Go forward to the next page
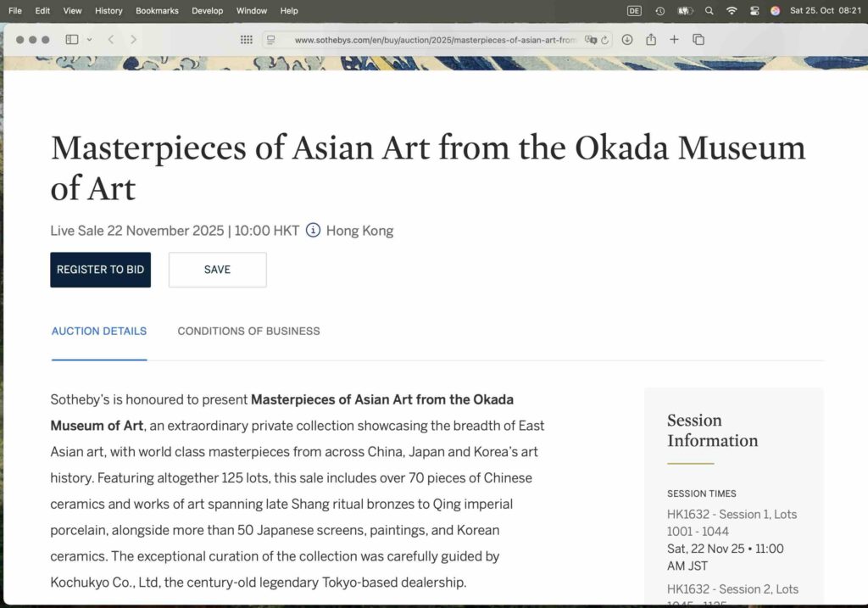Screen dimensions: 868x608 [133, 40]
